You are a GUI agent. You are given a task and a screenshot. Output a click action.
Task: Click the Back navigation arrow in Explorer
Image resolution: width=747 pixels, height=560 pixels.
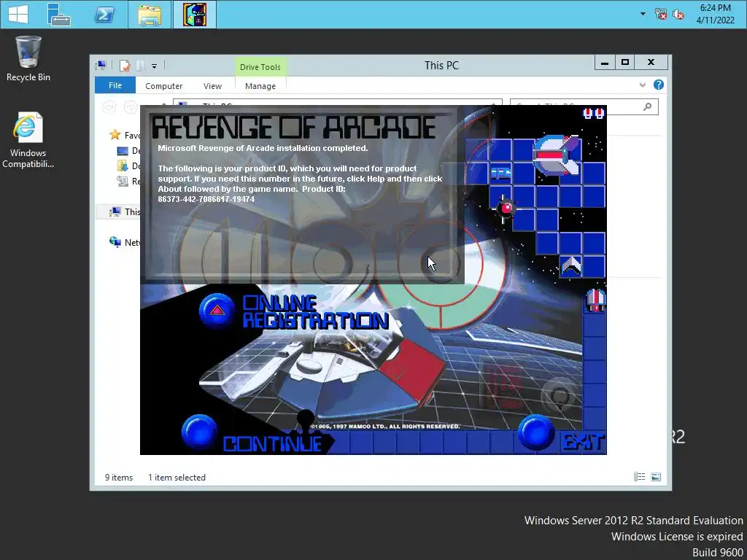109,107
